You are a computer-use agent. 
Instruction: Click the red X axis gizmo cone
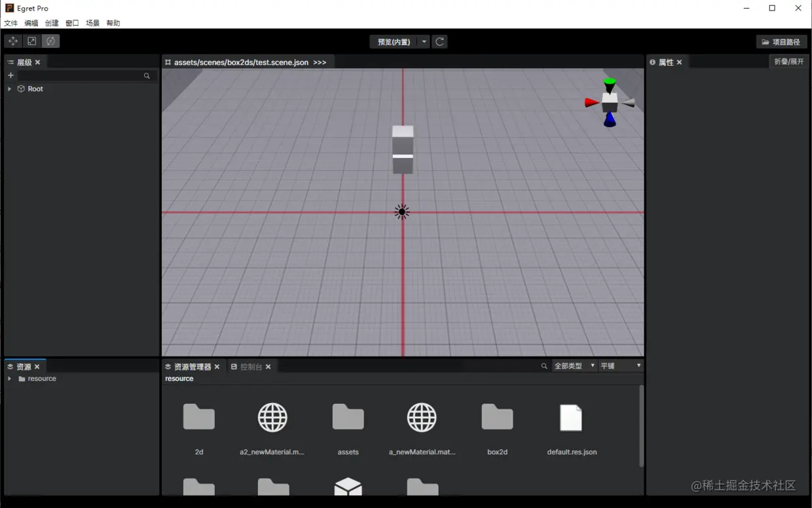point(592,102)
